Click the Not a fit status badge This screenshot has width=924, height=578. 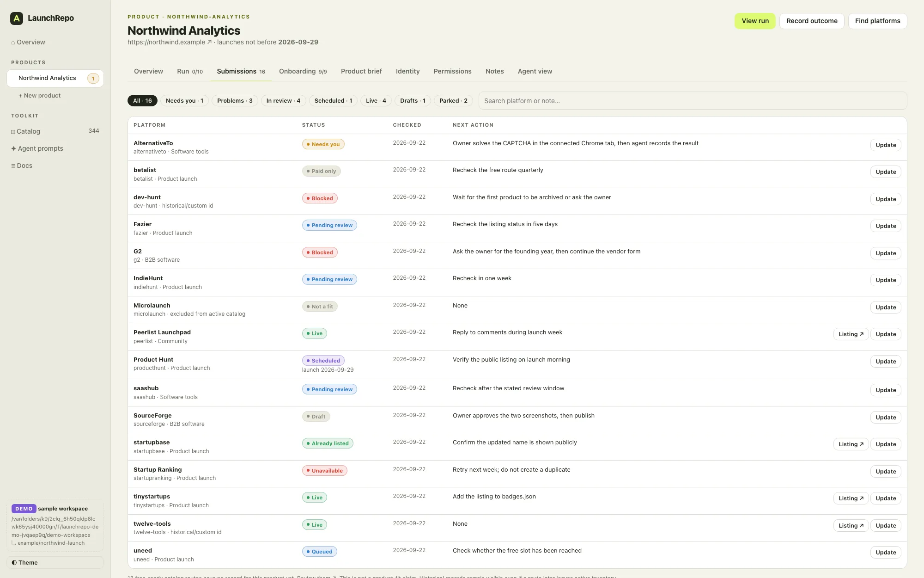(x=320, y=307)
